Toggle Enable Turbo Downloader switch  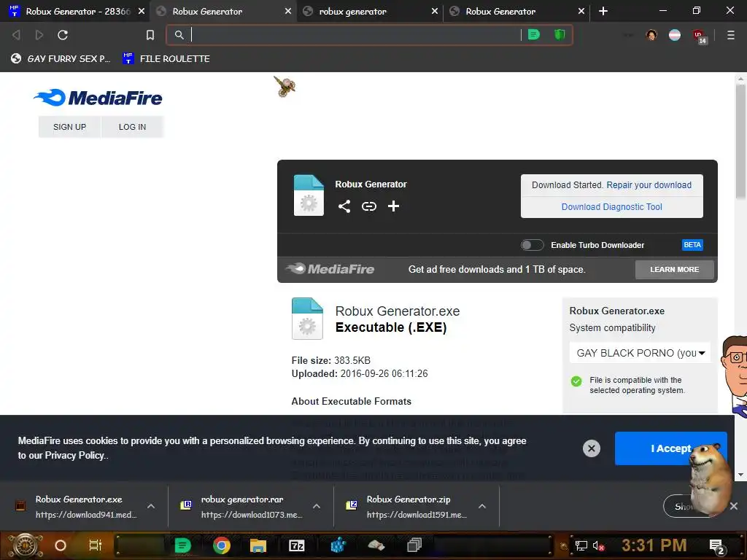532,245
